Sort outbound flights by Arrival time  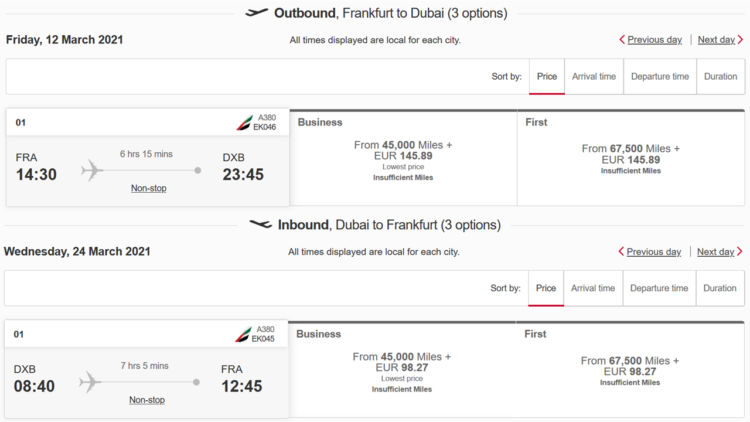594,77
